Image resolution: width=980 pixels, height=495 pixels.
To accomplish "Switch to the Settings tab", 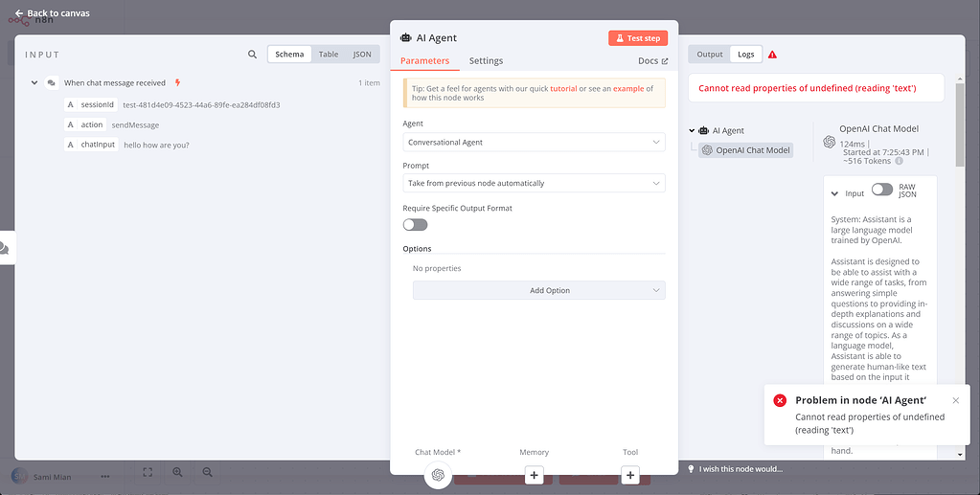I will click(486, 61).
